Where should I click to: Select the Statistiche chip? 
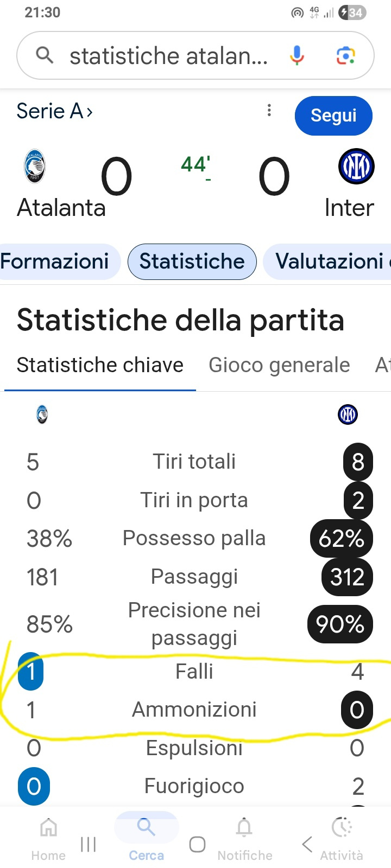(192, 261)
